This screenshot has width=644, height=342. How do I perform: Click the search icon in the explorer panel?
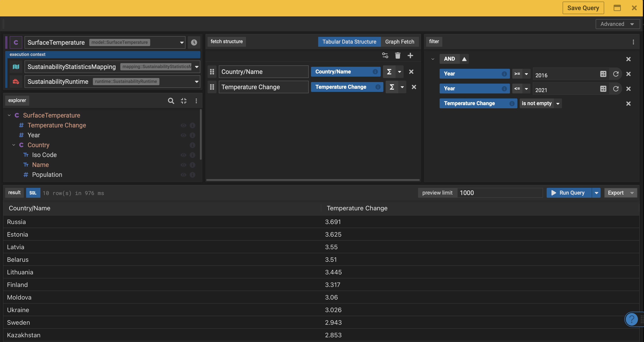[x=171, y=101]
